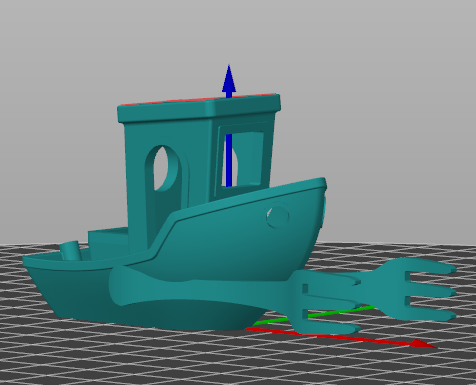The width and height of the screenshot is (476, 385).
Task: Click the round porthole on the hull
Action: (x=278, y=216)
